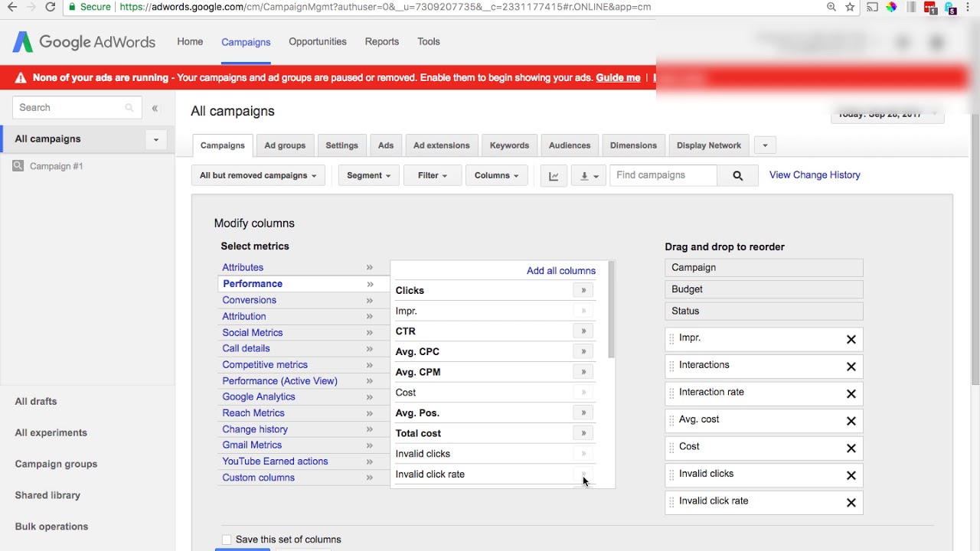This screenshot has height=551, width=980.
Task: Add the Avg. CPC column arrow
Action: click(x=583, y=352)
